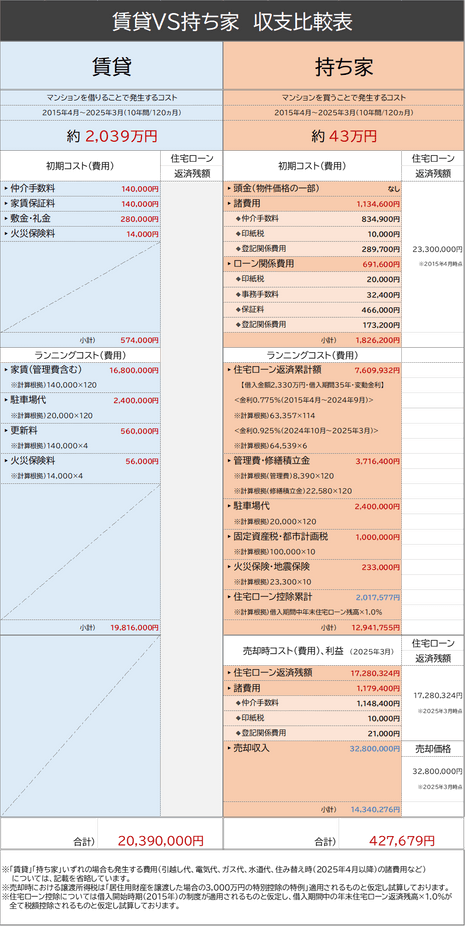Click the 住宅ローン返済累計額 row
465x926 pixels.
coord(313,370)
